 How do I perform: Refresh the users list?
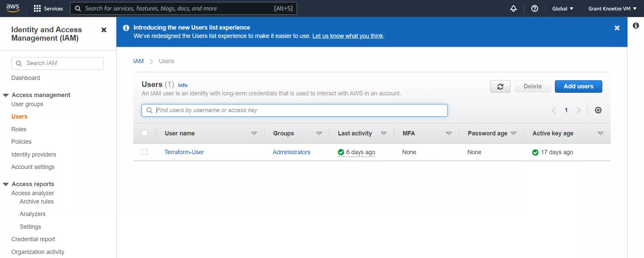tap(500, 86)
